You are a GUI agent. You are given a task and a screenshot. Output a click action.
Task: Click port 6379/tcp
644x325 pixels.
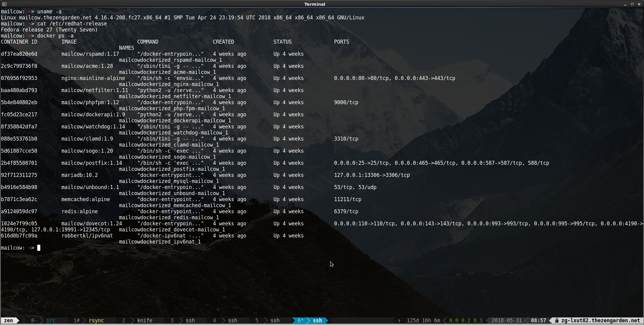[346, 211]
